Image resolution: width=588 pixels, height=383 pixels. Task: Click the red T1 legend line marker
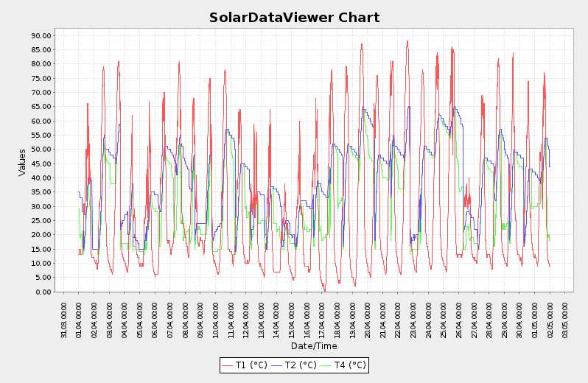(227, 365)
